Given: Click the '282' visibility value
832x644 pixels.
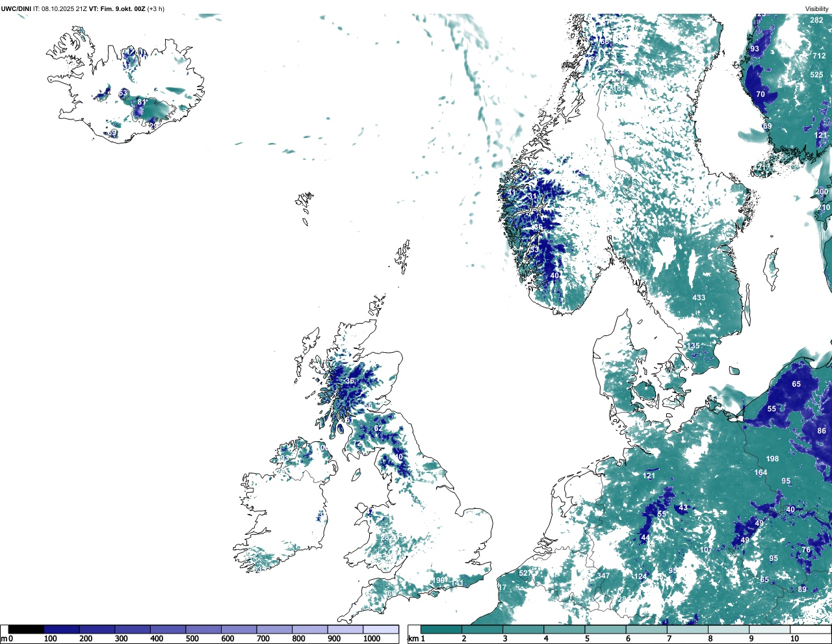Looking at the screenshot, I should tap(816, 21).
